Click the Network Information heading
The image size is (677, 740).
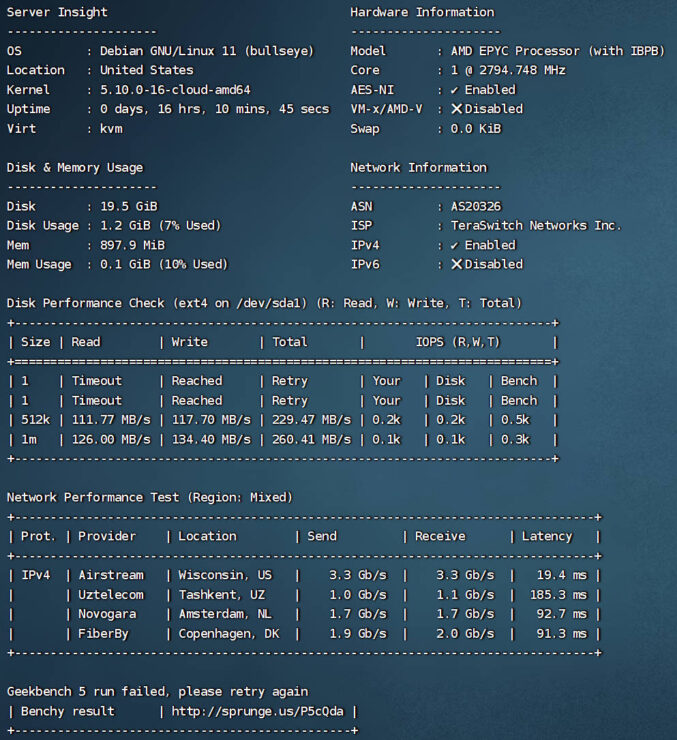click(x=418, y=168)
